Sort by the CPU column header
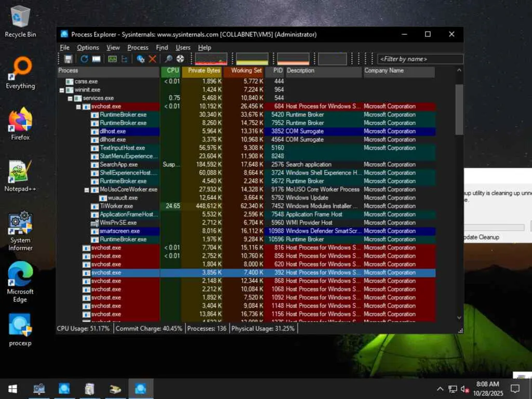Screen dimensions: 532x399 [x=170, y=71]
